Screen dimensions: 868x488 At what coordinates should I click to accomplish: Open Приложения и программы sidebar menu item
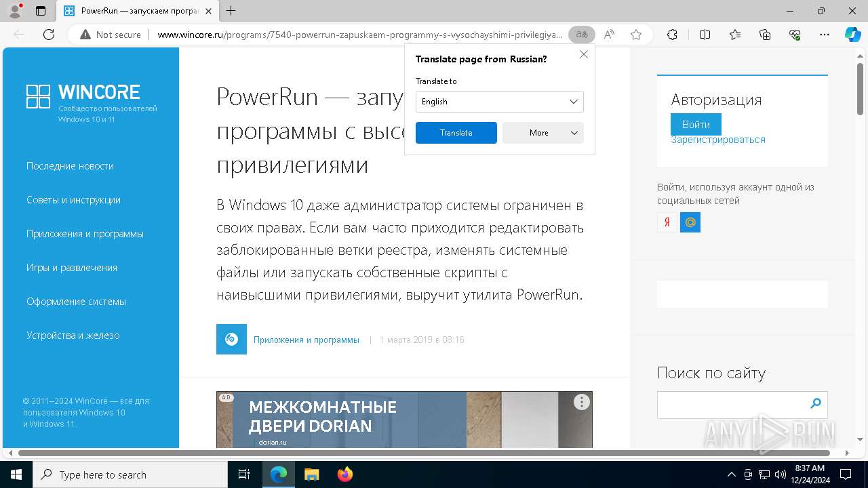(85, 234)
